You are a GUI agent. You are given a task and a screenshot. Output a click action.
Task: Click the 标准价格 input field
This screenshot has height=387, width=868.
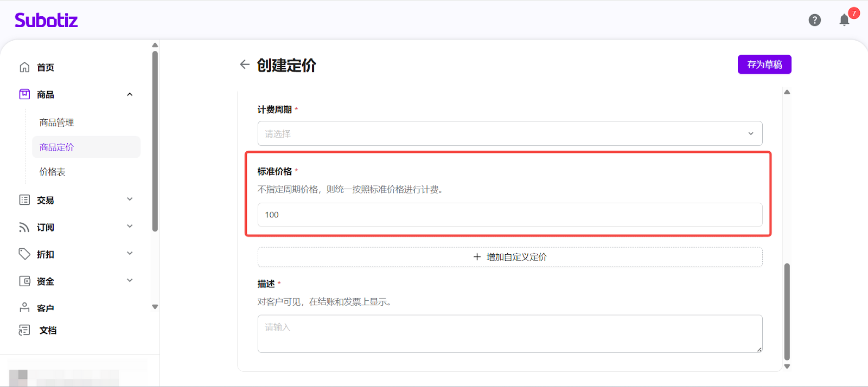click(x=509, y=215)
